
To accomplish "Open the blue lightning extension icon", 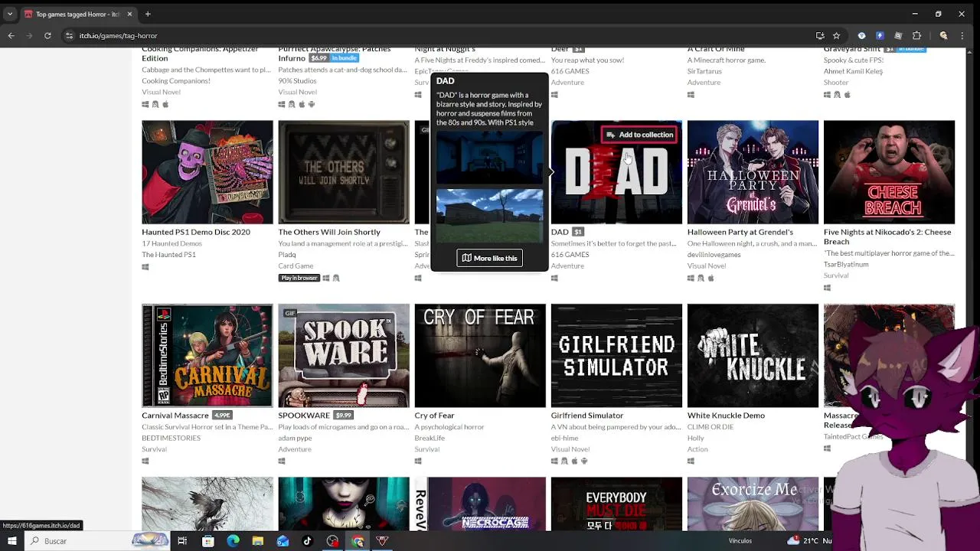I will click(x=880, y=35).
